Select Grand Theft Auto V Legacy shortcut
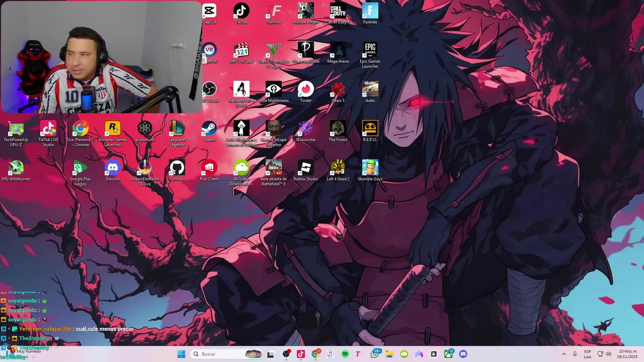Image resolution: width=644 pixels, height=362 pixels. [274, 55]
